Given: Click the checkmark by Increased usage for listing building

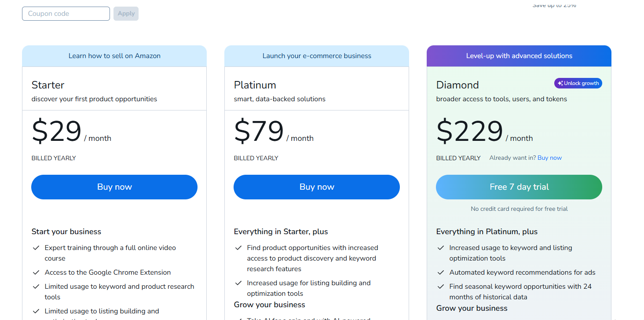Looking at the screenshot, I should [238, 283].
